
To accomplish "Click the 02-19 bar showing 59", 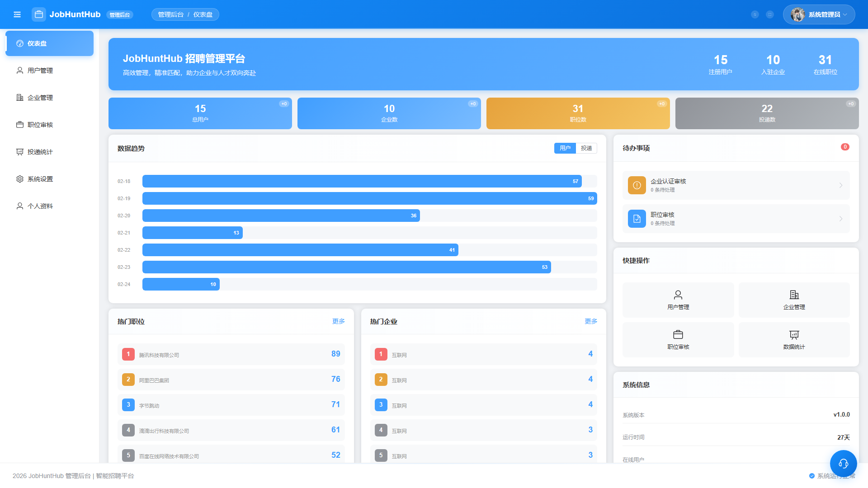I will click(x=370, y=198).
